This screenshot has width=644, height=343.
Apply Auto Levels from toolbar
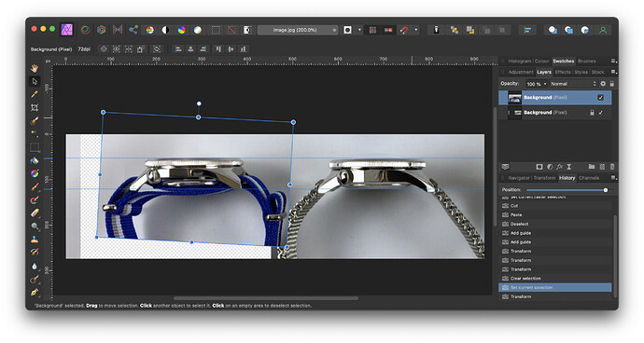[x=150, y=30]
